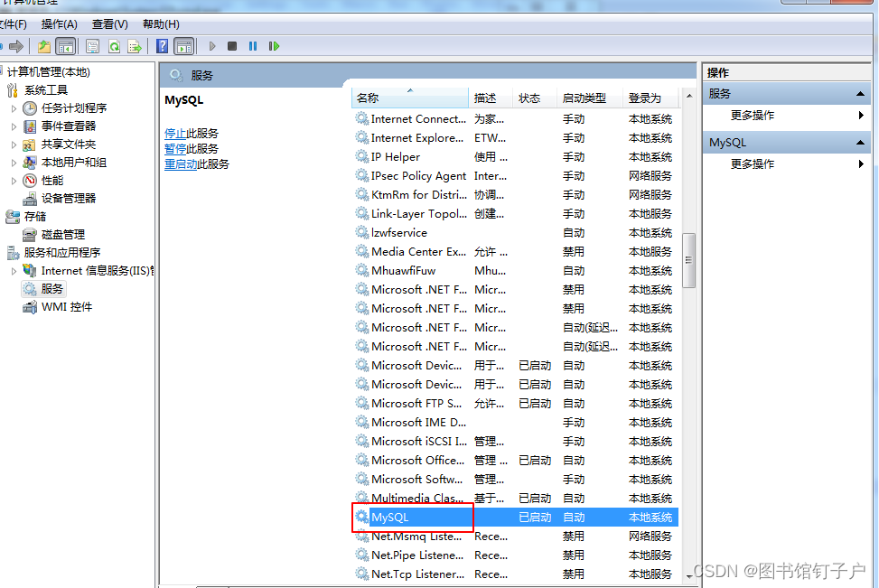Select 服务 node in the tree
The image size is (879, 588).
pos(51,289)
